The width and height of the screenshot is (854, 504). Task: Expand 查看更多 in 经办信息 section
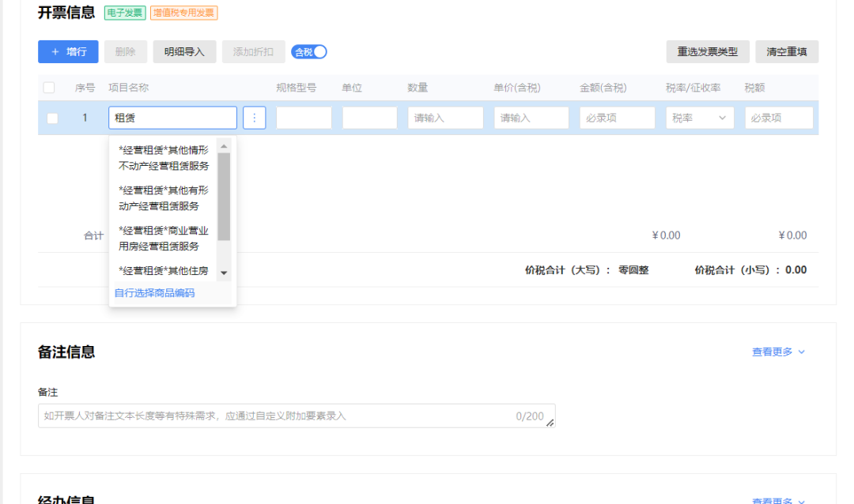778,500
